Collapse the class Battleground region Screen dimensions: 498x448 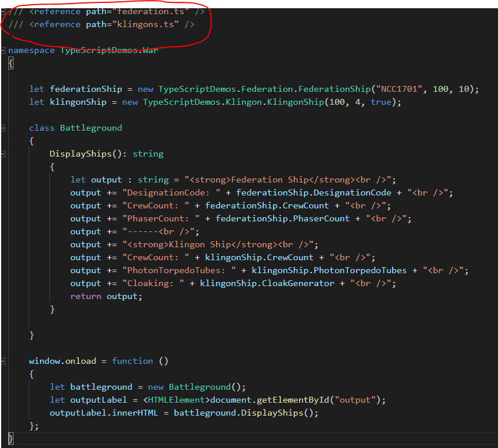pos(4,128)
